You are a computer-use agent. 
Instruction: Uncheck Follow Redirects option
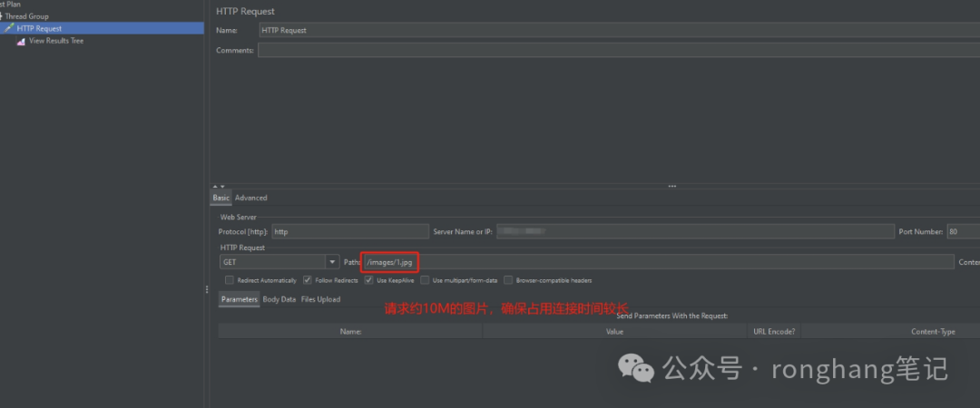point(308,280)
